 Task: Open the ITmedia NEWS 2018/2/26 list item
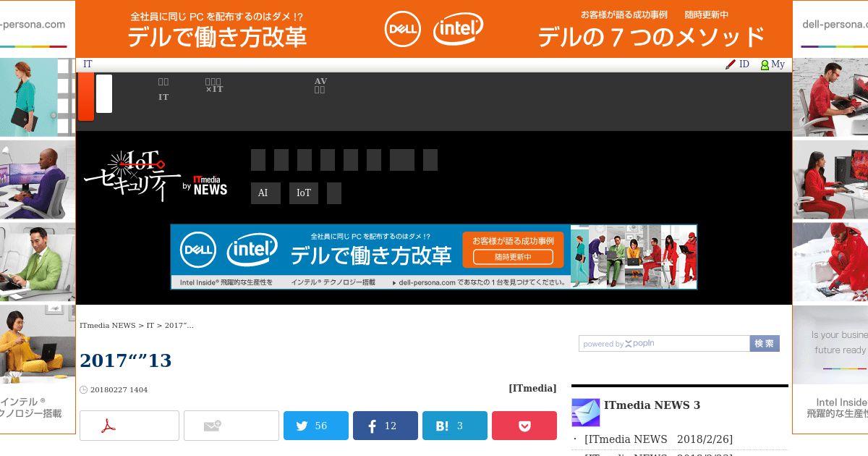(x=658, y=439)
